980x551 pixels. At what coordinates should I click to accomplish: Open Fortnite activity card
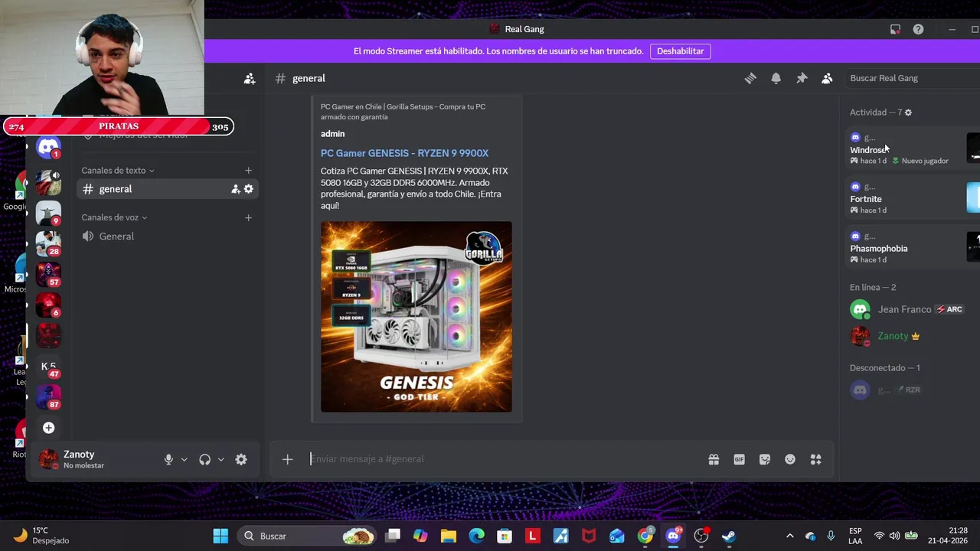[913, 198]
